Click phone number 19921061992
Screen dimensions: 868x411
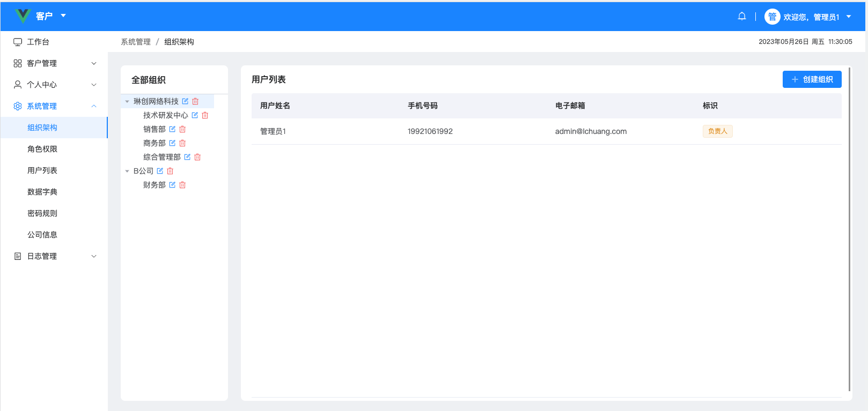click(x=430, y=131)
